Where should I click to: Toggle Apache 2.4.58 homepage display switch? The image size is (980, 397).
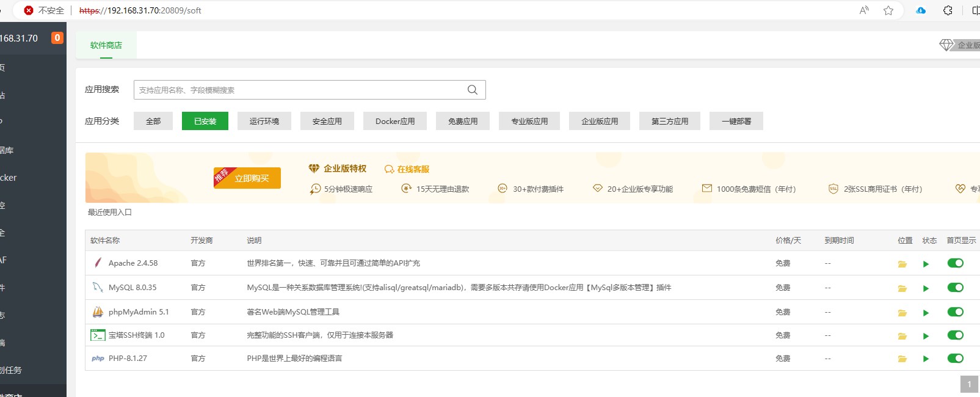(956, 263)
